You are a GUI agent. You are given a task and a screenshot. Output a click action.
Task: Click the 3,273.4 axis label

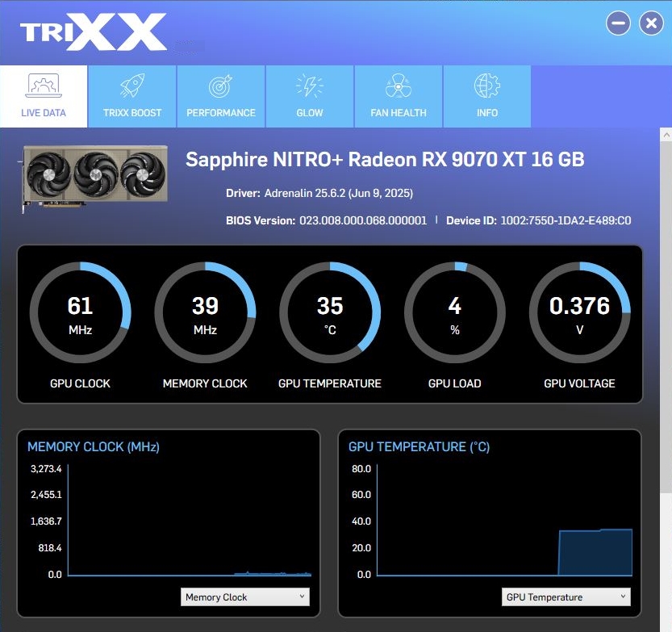pos(46,469)
